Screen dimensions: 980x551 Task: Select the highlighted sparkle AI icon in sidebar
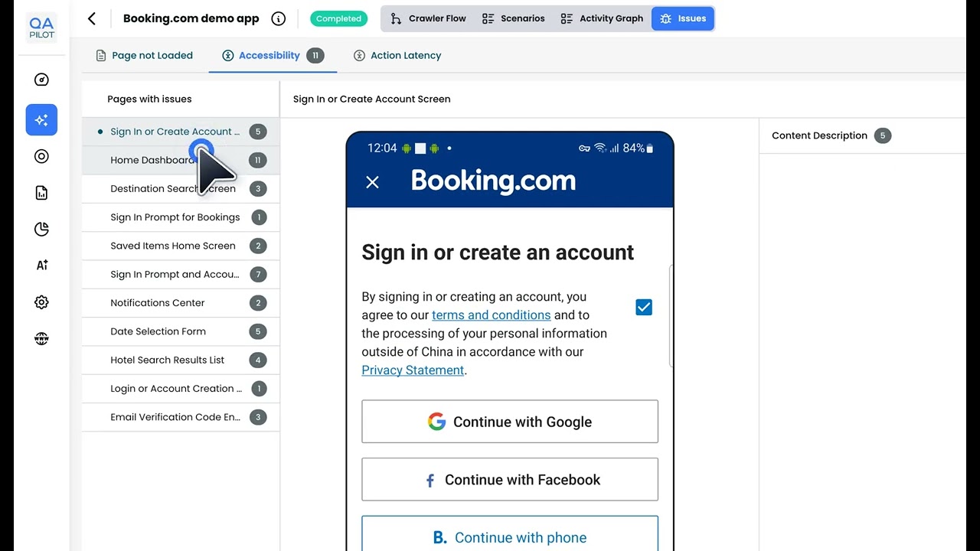tap(41, 120)
